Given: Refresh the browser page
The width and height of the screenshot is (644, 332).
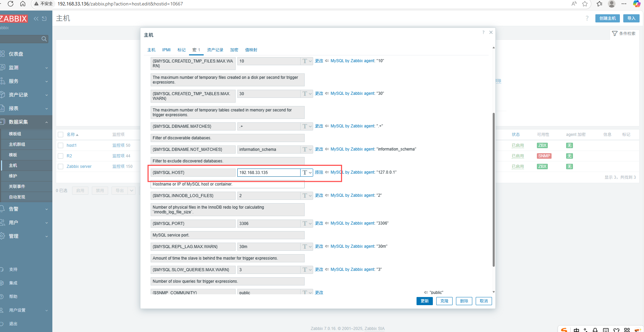Looking at the screenshot, I should pos(11,4).
